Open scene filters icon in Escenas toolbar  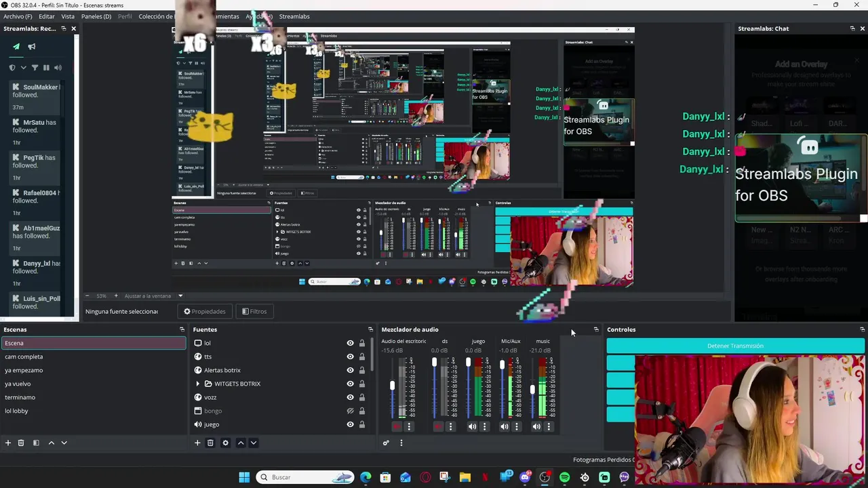(36, 443)
